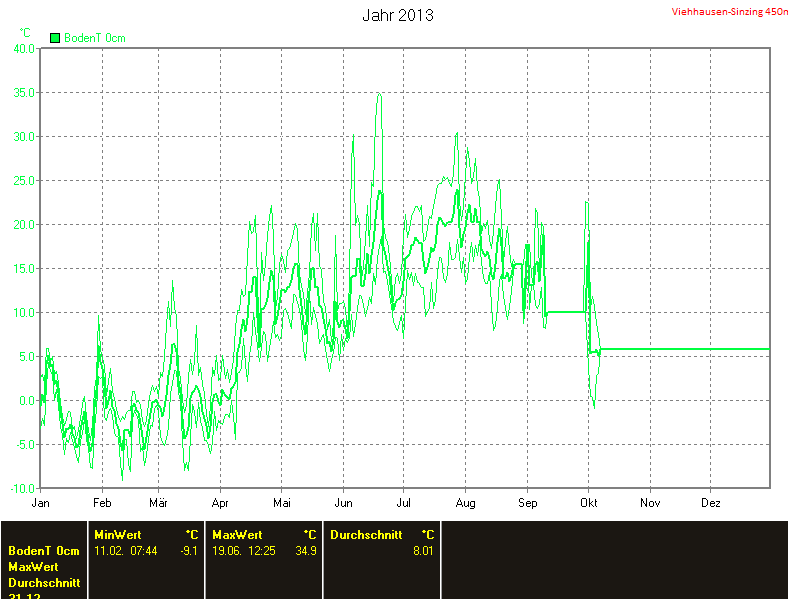Click the MinWert column header

[x=117, y=535]
